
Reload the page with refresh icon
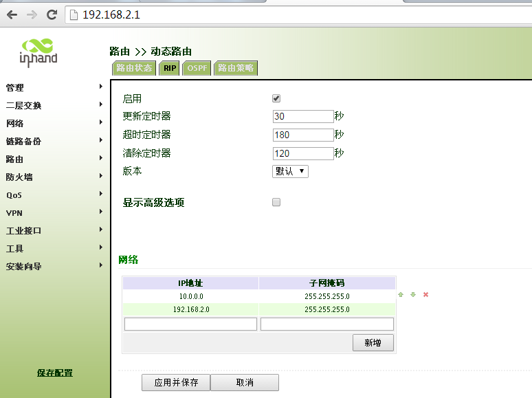52,14
